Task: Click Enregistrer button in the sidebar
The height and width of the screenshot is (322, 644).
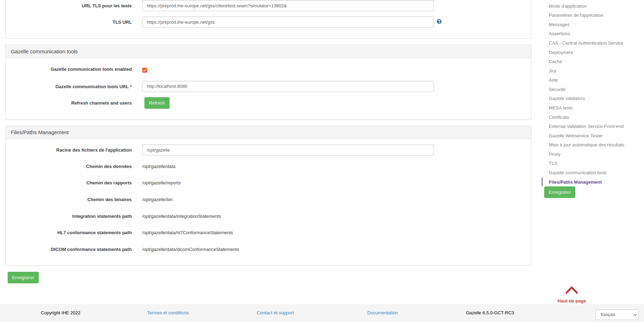Action: pos(559,192)
